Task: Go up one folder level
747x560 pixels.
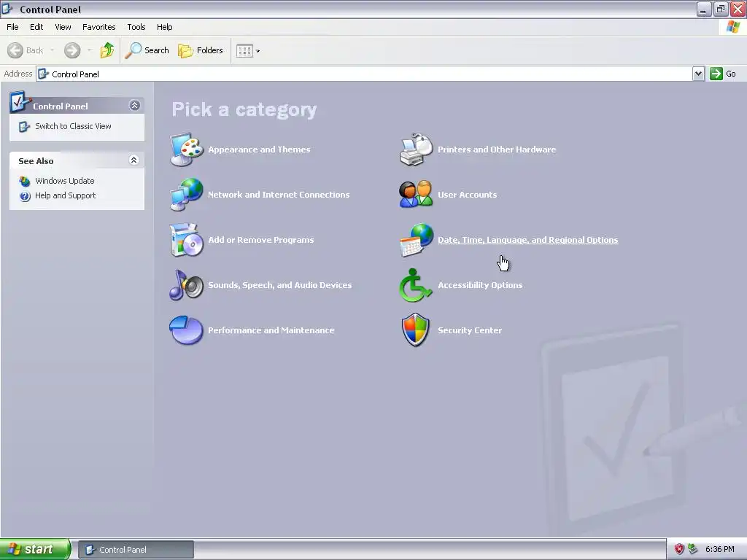Action: tap(107, 50)
